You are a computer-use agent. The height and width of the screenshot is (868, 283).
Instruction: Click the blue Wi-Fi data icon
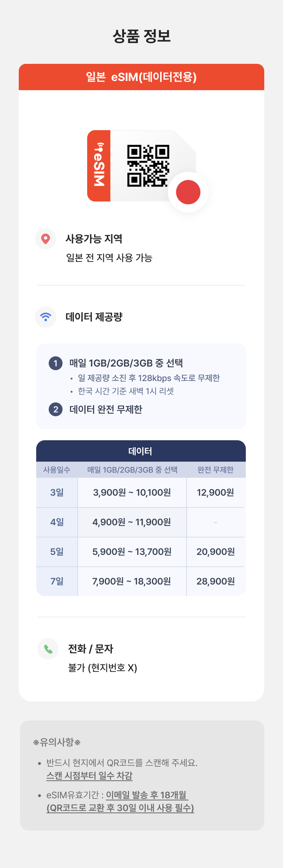point(45,317)
